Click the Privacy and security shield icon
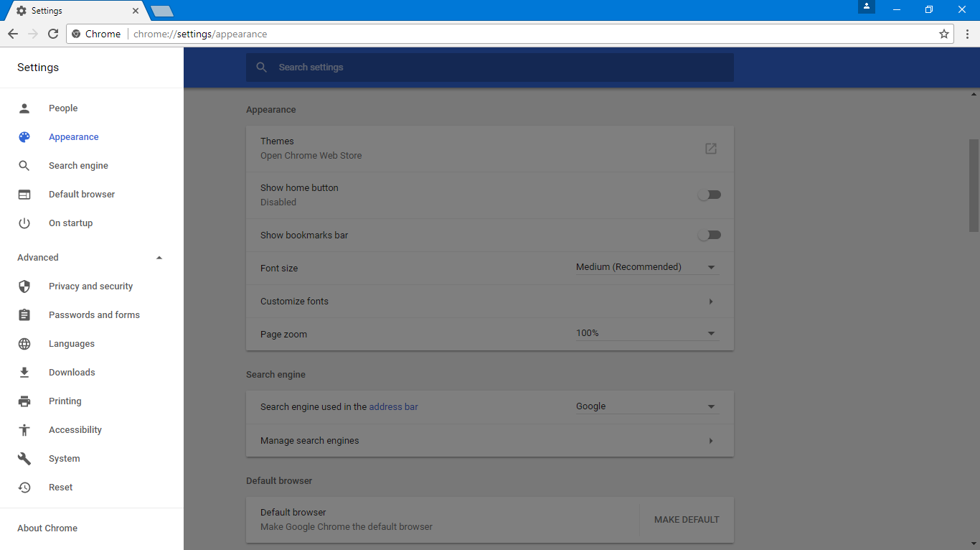 [x=24, y=286]
